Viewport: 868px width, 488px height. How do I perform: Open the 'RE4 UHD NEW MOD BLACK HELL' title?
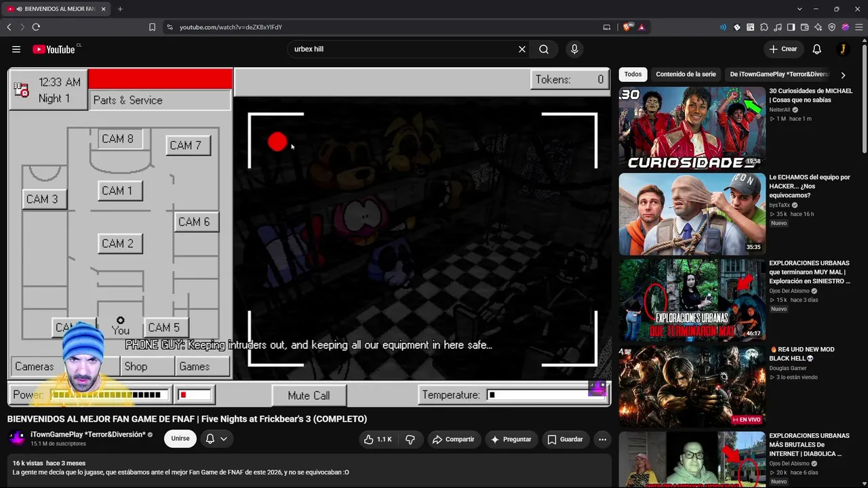802,354
